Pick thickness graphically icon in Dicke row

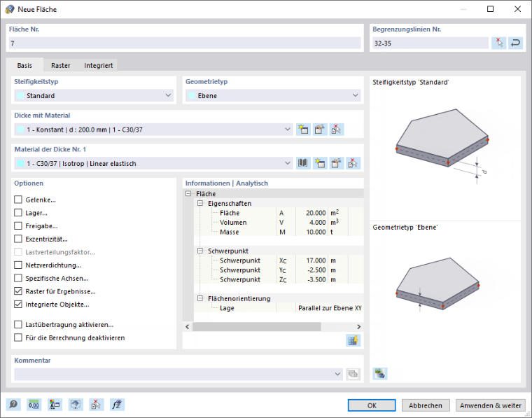336,130
